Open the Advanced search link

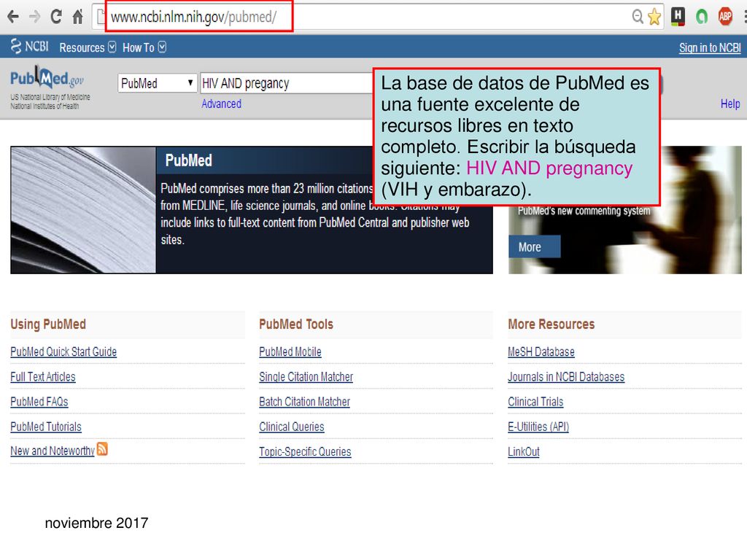click(x=221, y=104)
